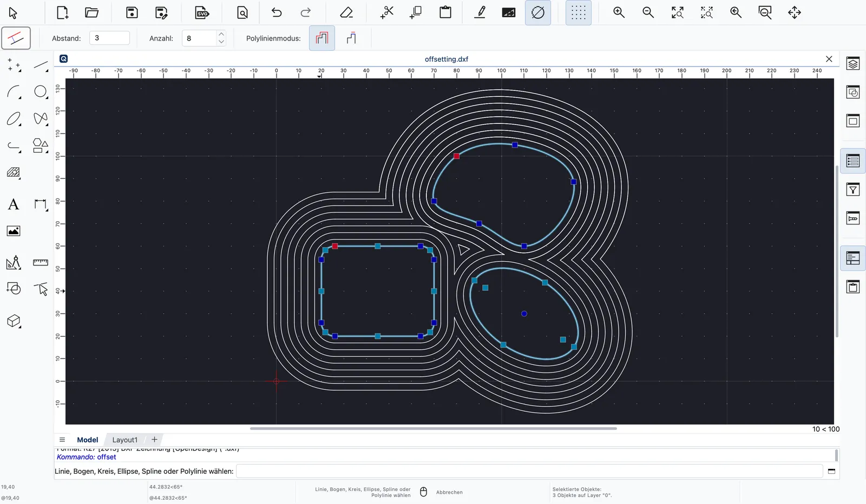Screen dimensions: 866x504
Task: Open the tab list menu
Action: click(x=62, y=440)
